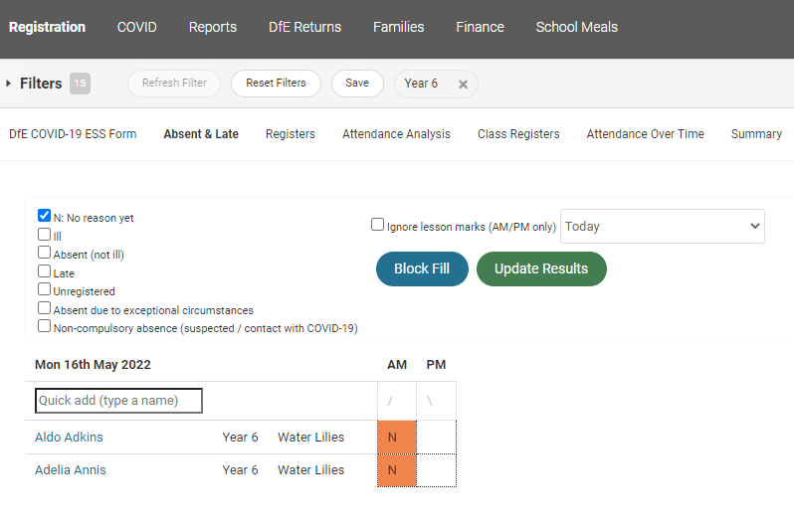Check Absent (not ill) option
Viewport: 794px width, 532px height.
44,253
